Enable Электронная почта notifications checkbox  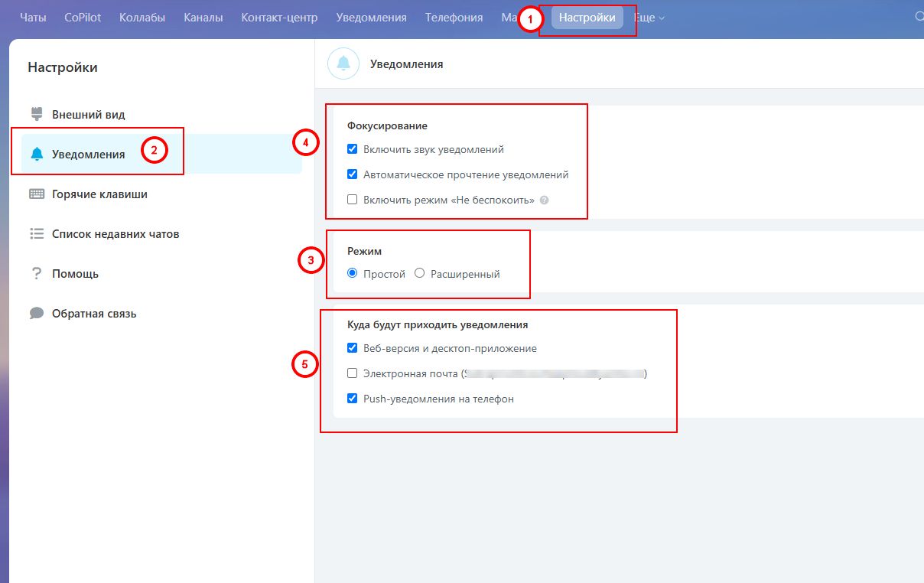point(353,373)
